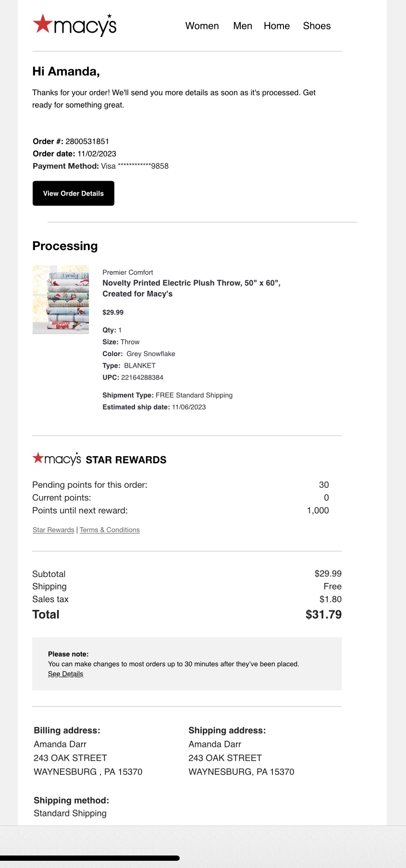Click the Macy's Star Rewards logo
Viewport: 406px width, 868px height.
coord(57,459)
